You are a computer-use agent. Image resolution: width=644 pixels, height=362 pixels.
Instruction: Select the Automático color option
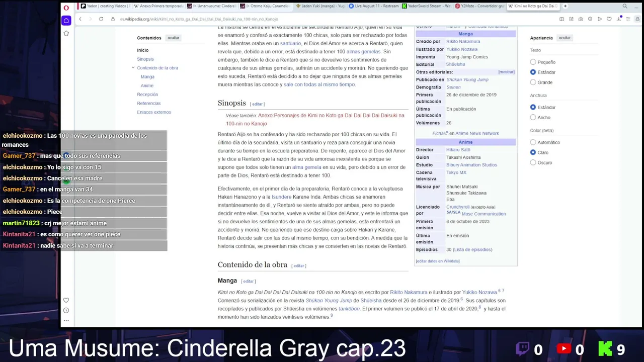[x=533, y=142]
